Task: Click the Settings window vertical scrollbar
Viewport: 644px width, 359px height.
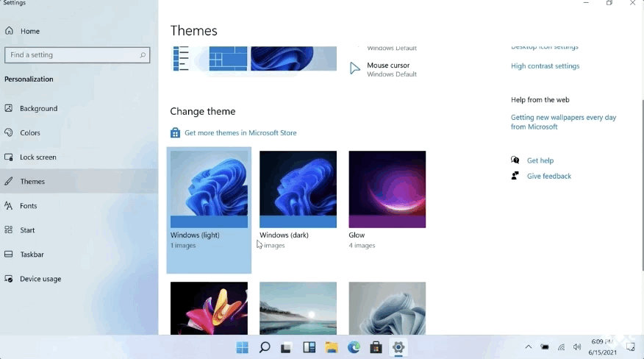Action: click(642, 185)
